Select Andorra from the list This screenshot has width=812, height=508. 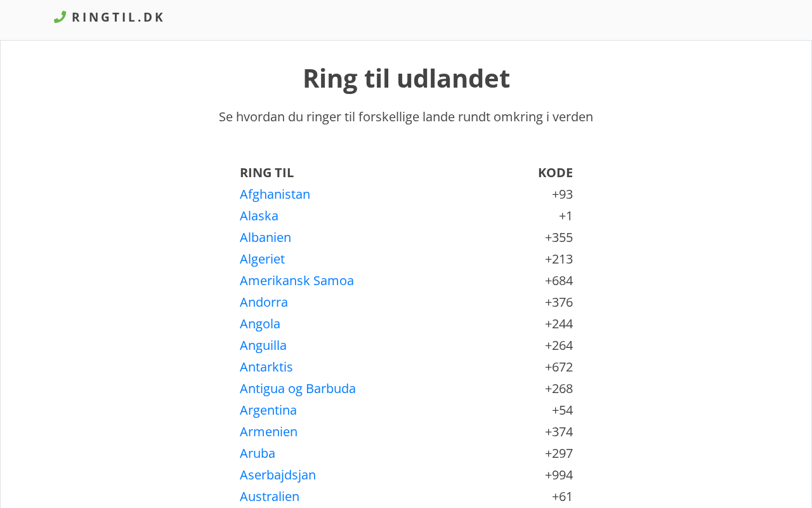click(x=263, y=302)
